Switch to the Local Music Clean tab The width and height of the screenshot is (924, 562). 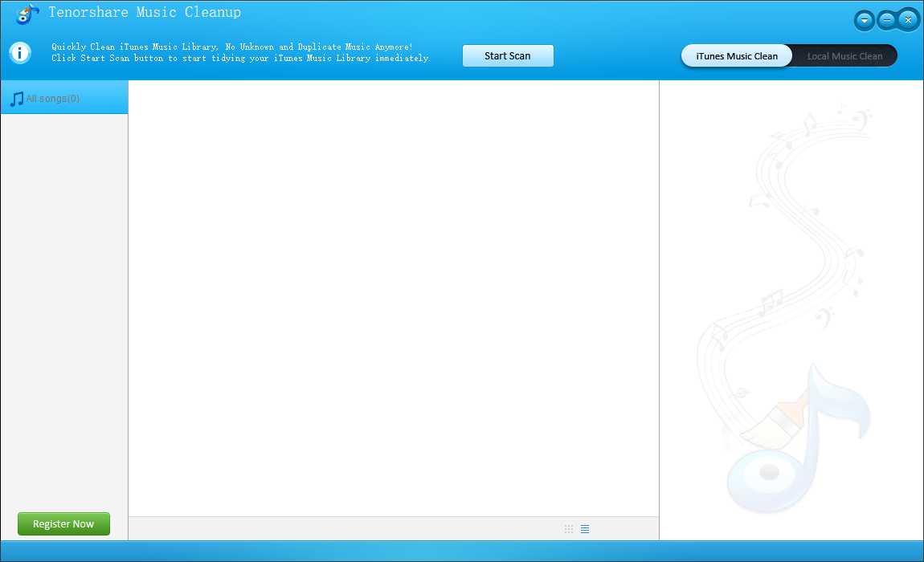(x=844, y=55)
